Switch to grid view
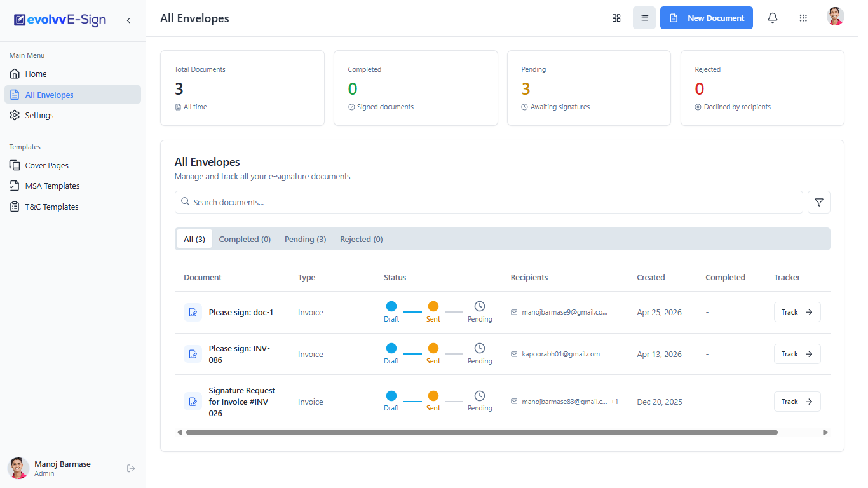The width and height of the screenshot is (868, 488). point(616,18)
